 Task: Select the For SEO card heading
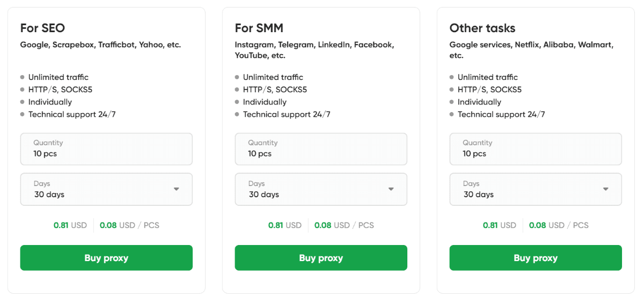click(42, 28)
